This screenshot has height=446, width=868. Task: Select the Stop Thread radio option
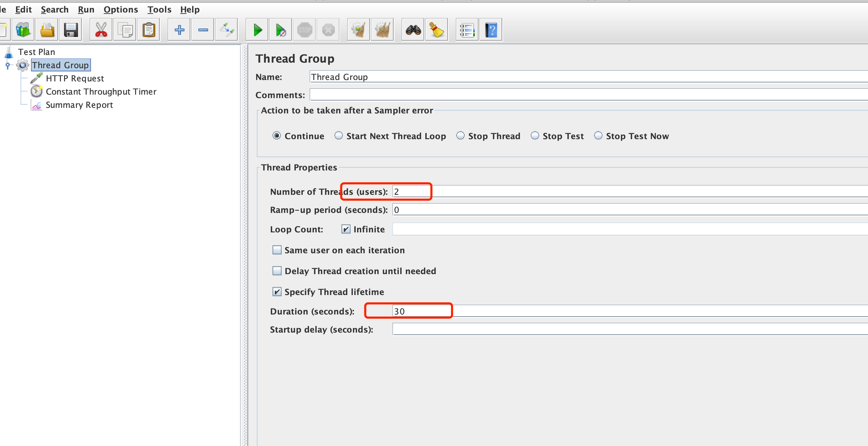pos(460,136)
